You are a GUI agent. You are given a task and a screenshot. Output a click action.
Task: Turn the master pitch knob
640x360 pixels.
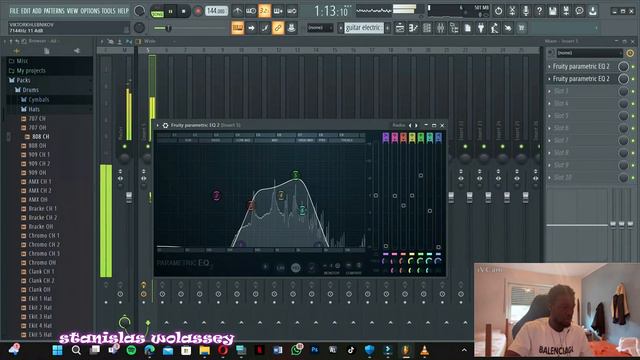click(x=139, y=28)
